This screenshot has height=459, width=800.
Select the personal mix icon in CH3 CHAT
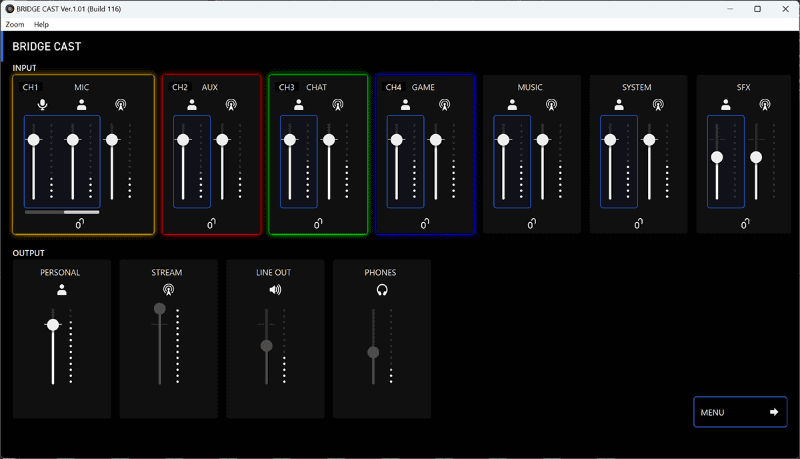click(298, 105)
